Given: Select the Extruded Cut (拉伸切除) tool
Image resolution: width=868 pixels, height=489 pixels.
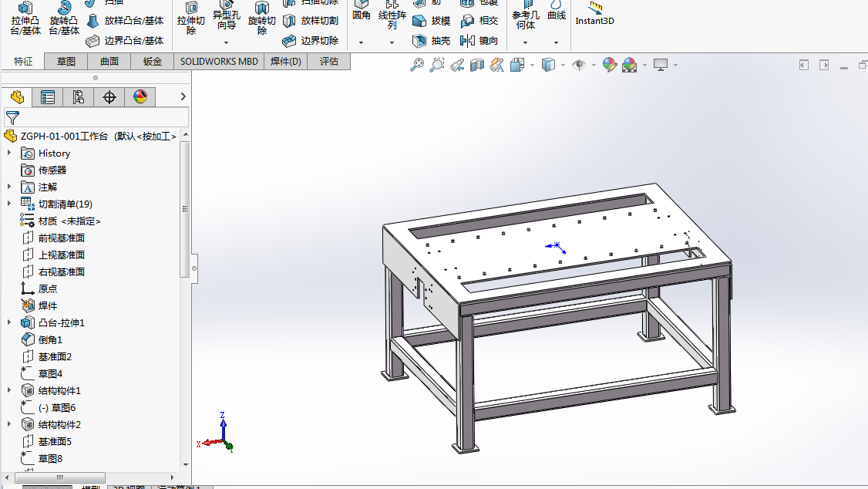Looking at the screenshot, I should (x=191, y=18).
